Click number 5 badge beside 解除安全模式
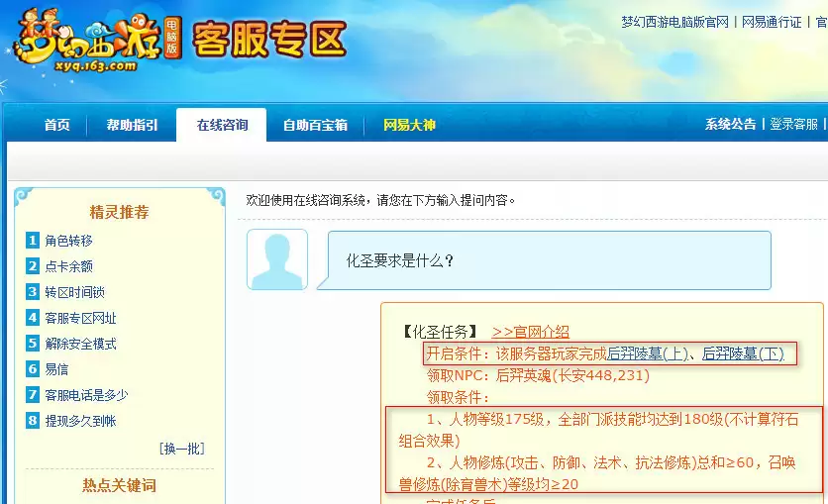The height and width of the screenshot is (504, 828). (x=33, y=344)
